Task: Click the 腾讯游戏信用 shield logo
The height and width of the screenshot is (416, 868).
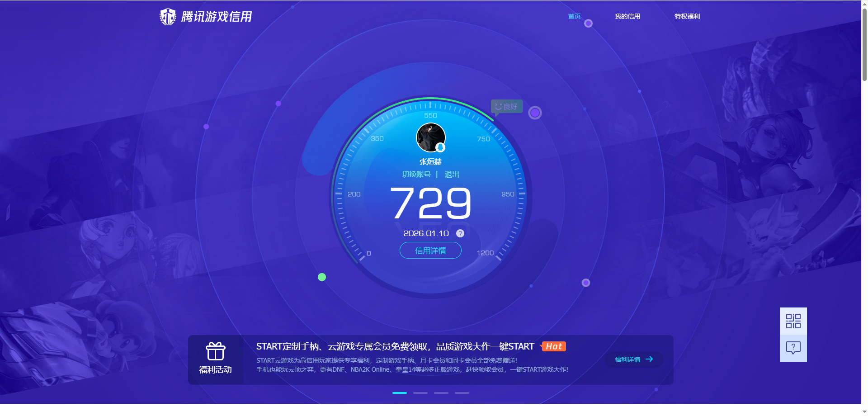Action: tap(168, 16)
